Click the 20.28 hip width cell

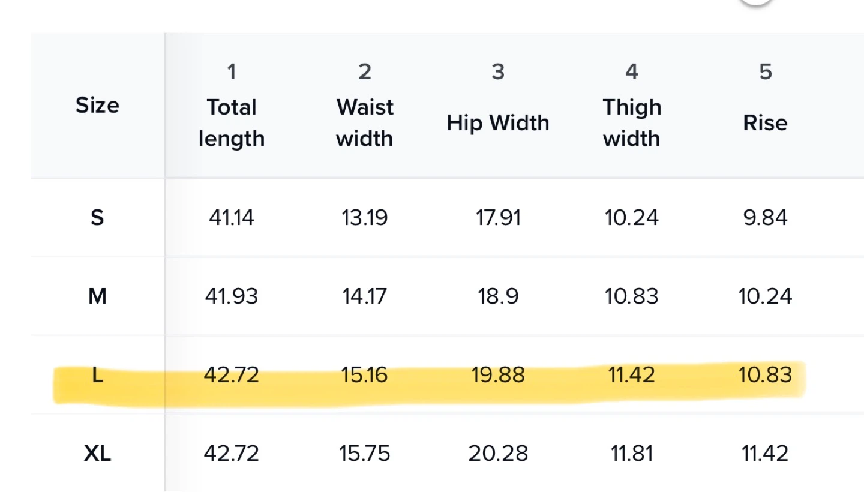[x=498, y=454]
